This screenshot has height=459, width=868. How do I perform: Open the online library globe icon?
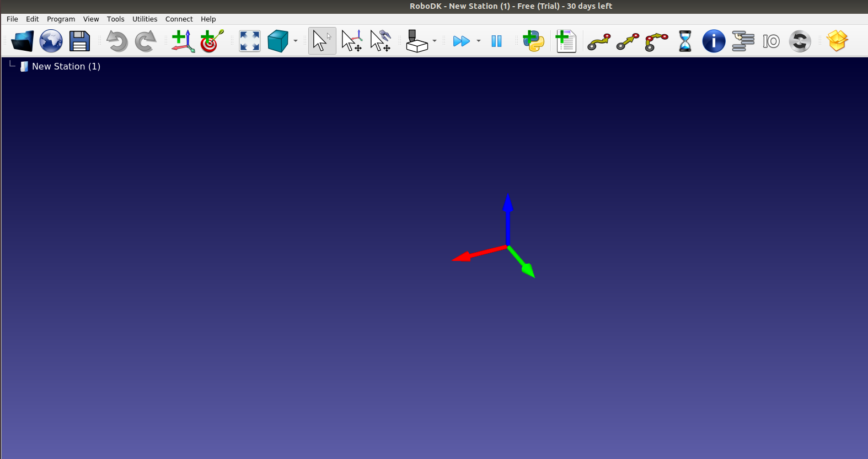[x=51, y=41]
